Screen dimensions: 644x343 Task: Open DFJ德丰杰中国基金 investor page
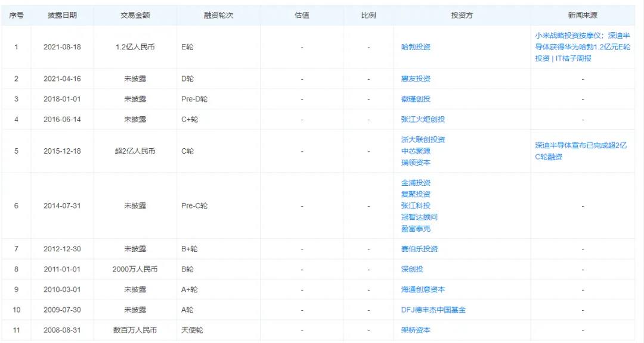(x=434, y=310)
